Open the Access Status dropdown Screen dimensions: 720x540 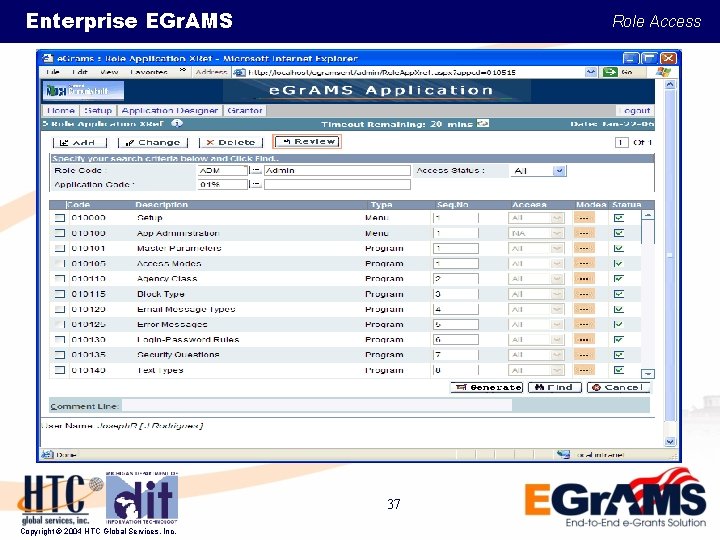point(539,171)
